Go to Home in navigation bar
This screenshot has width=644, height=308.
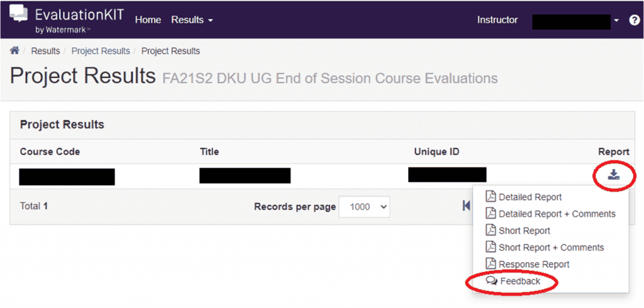coord(148,20)
